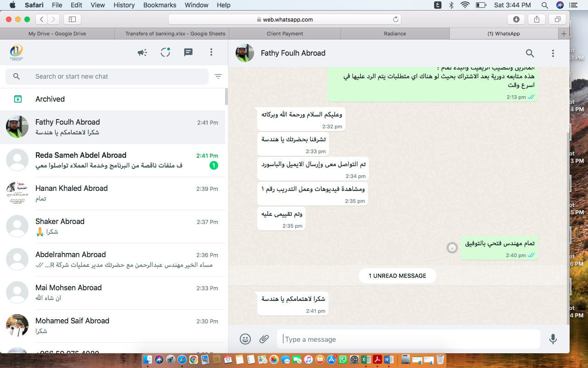Open the Apple menu
This screenshot has width=588, height=368.
tap(12, 5)
